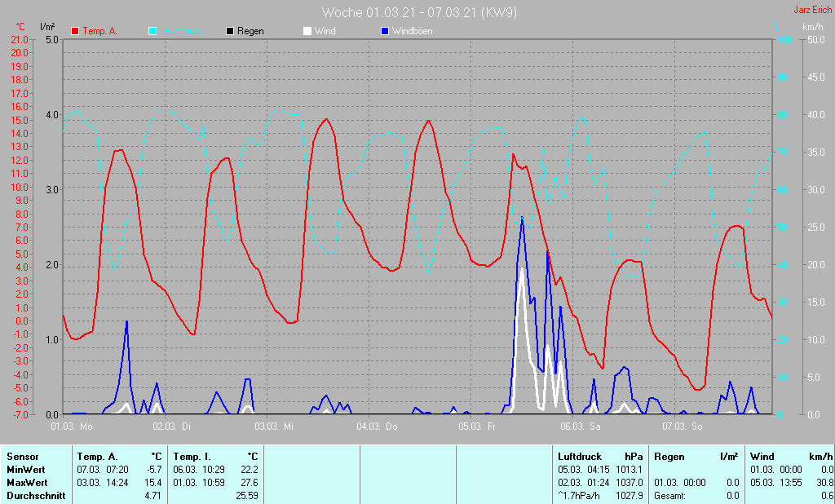This screenshot has width=835, height=504.
Task: Click the '1013.1' minimum pressure value
Action: (x=630, y=470)
